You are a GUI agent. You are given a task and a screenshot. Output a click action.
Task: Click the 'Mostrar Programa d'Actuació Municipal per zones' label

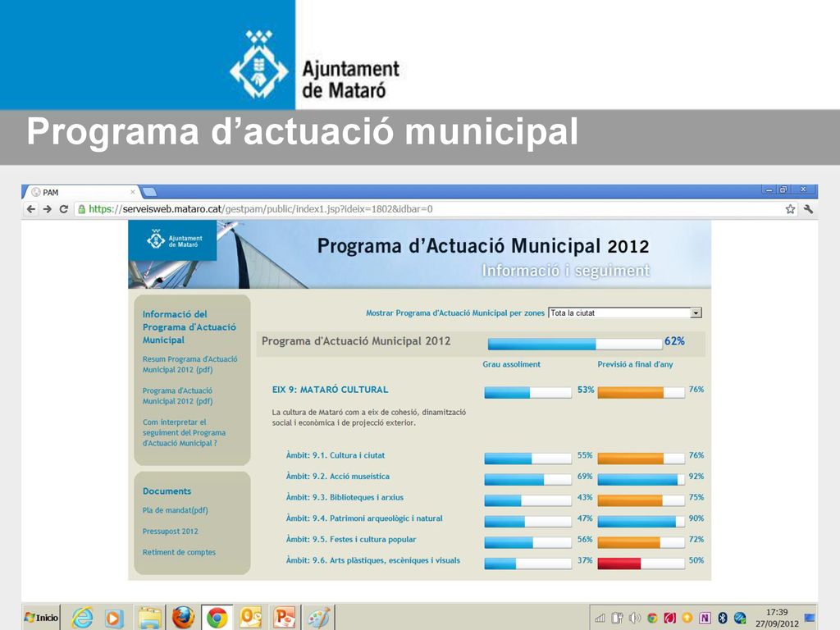coord(454,313)
